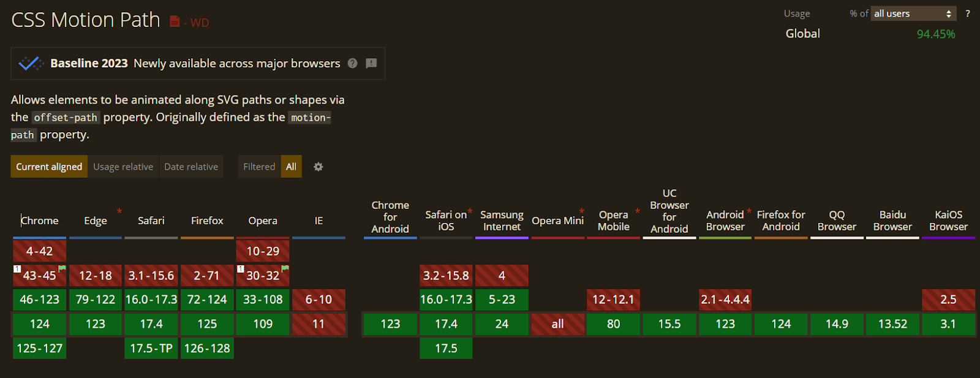Click the Safari browser column header
The width and height of the screenshot is (980, 378).
[x=151, y=221]
